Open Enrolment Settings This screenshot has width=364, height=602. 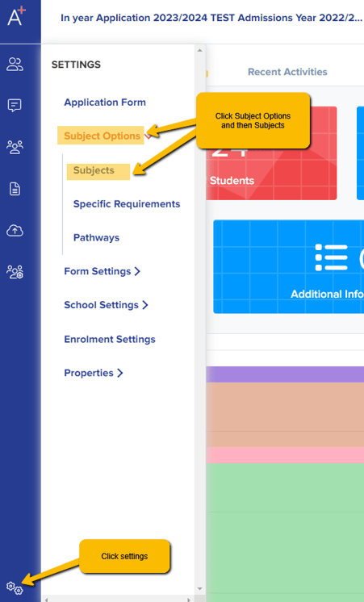[x=110, y=340]
